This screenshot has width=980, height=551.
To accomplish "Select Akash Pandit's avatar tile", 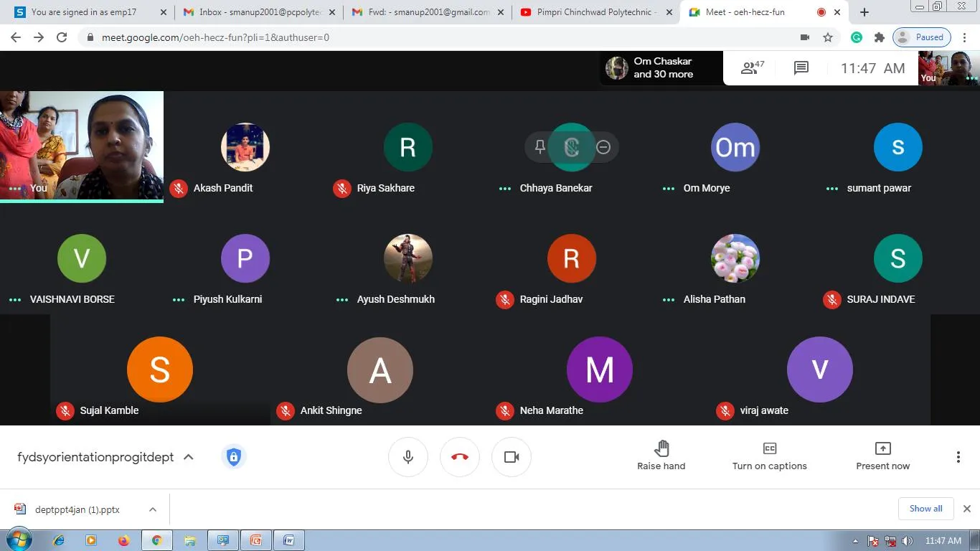I will pos(245,147).
